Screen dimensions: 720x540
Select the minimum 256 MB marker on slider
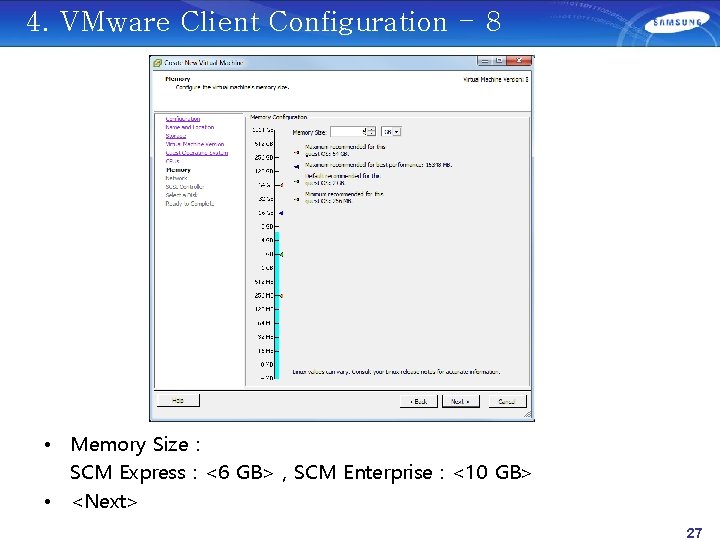pos(281,296)
